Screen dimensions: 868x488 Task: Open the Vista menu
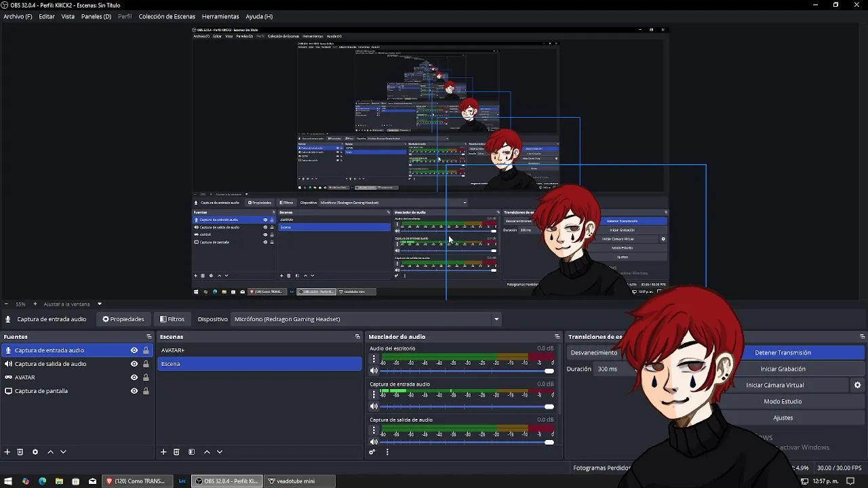68,16
